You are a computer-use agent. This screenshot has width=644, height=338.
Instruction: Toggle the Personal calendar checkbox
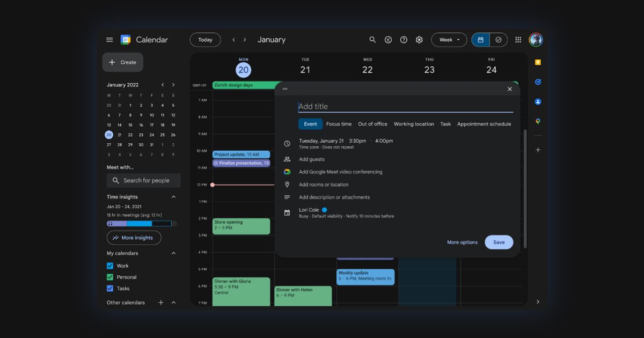coord(110,277)
